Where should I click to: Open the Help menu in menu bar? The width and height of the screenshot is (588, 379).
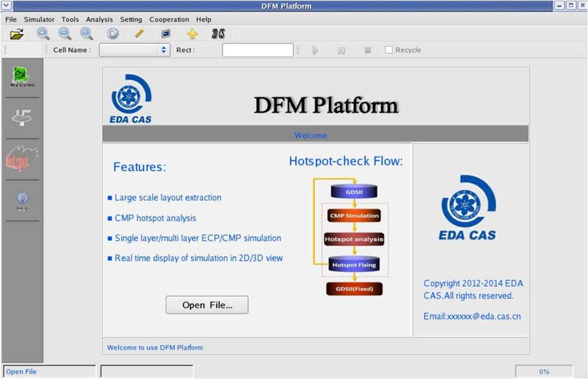click(204, 19)
